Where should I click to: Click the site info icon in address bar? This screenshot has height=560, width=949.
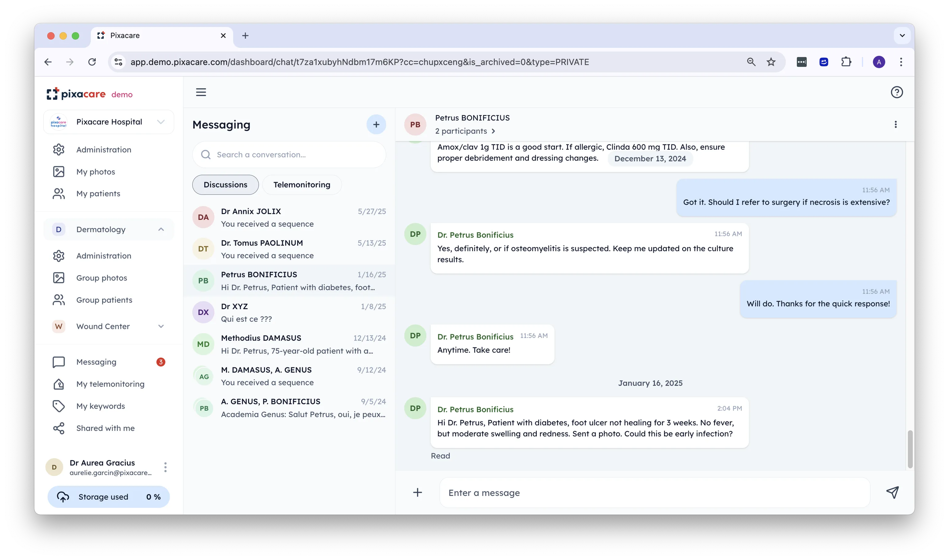click(x=118, y=62)
